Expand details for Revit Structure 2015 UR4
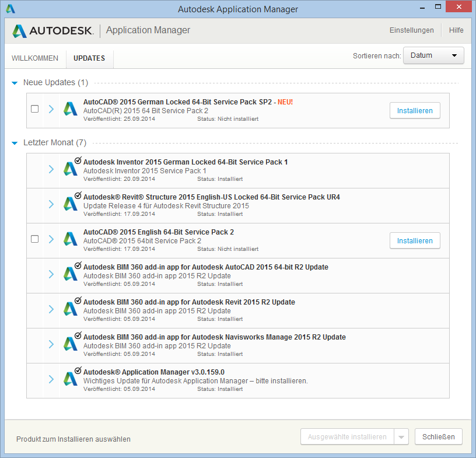The width and height of the screenshot is (476, 458). 51,204
